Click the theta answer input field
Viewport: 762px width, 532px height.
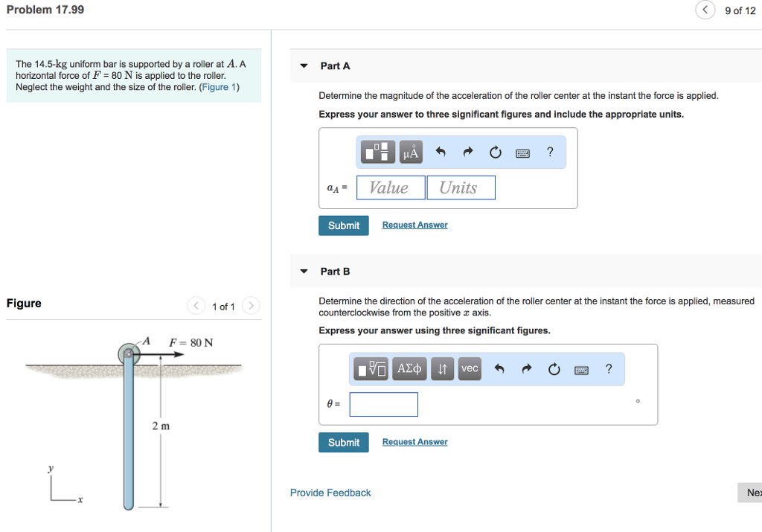pos(383,404)
